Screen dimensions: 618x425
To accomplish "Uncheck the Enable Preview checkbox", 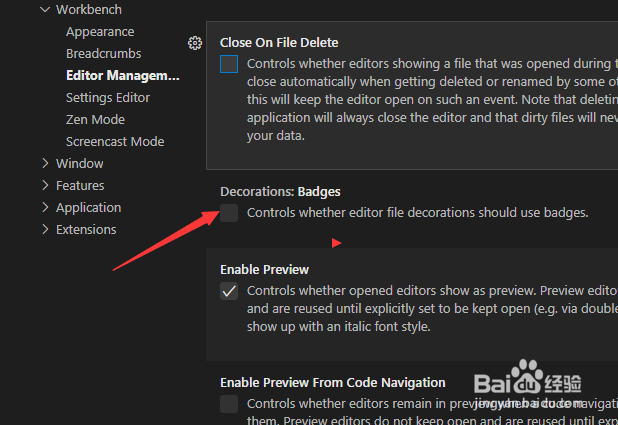I will 229,291.
